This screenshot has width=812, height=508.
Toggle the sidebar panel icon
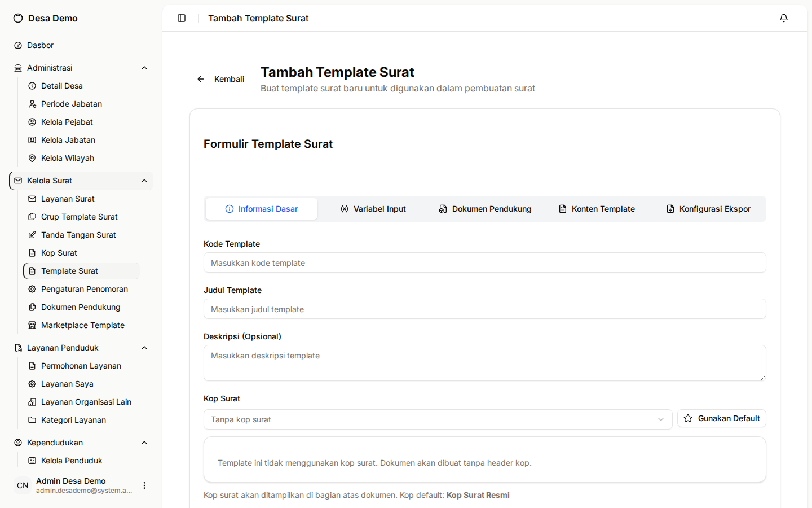182,18
